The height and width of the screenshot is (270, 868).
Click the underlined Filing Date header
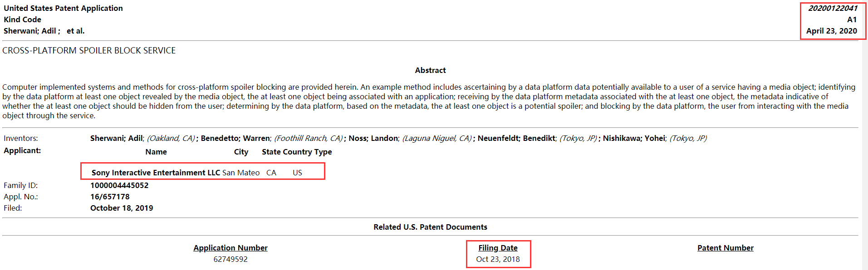[x=498, y=248]
